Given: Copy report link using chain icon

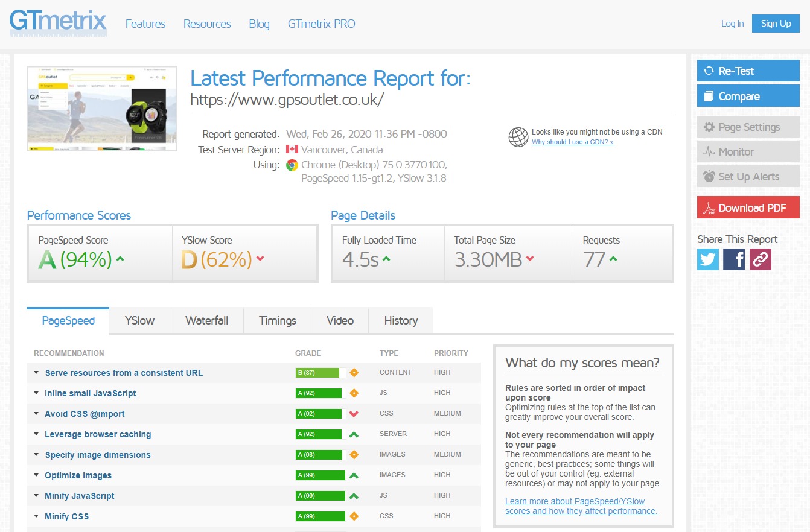Looking at the screenshot, I should (x=761, y=259).
